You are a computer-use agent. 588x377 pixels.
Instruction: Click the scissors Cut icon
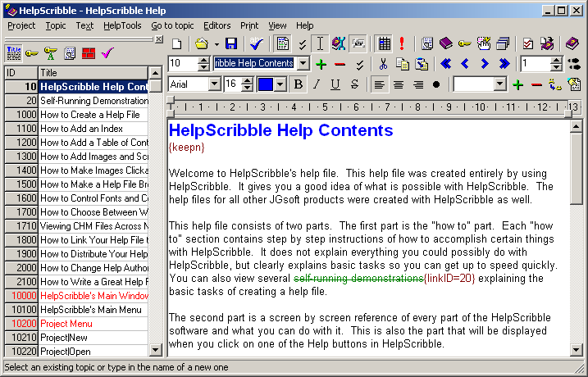383,64
